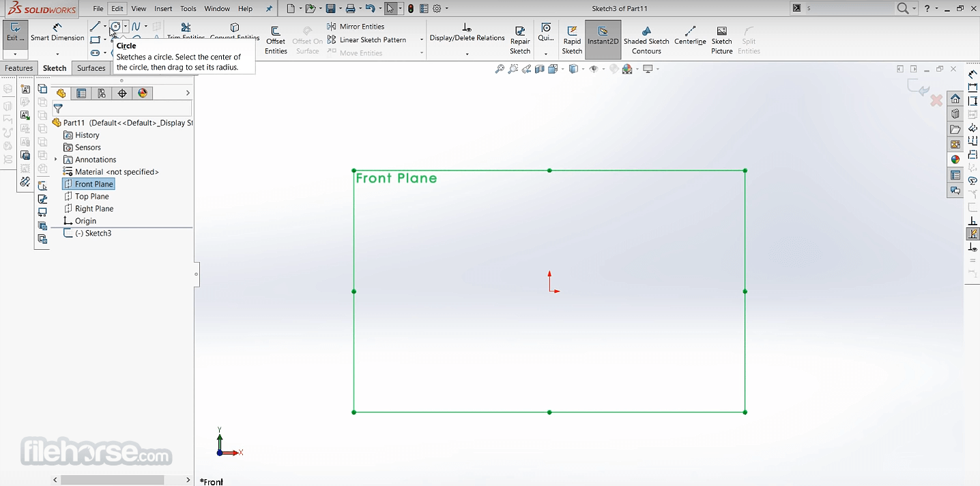Pick the Straight Slot tool
This screenshot has width=980, height=486.
point(95,53)
